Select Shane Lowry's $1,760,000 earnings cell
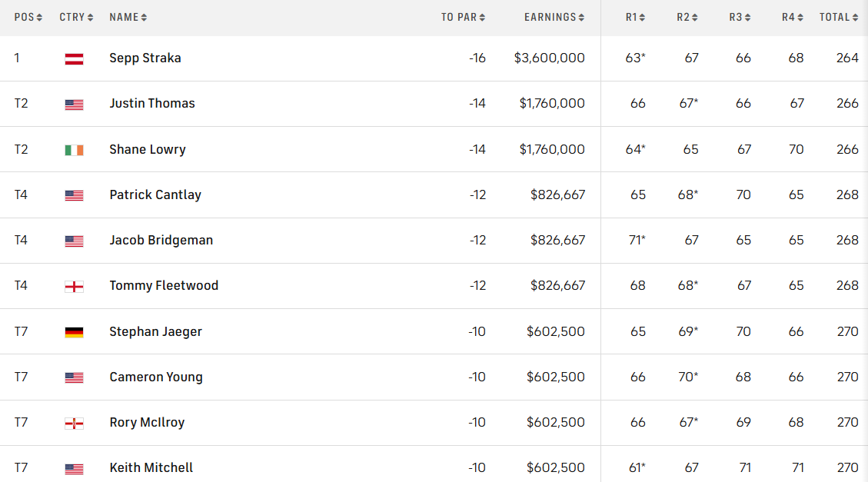Image resolution: width=868 pixels, height=482 pixels. coord(552,150)
